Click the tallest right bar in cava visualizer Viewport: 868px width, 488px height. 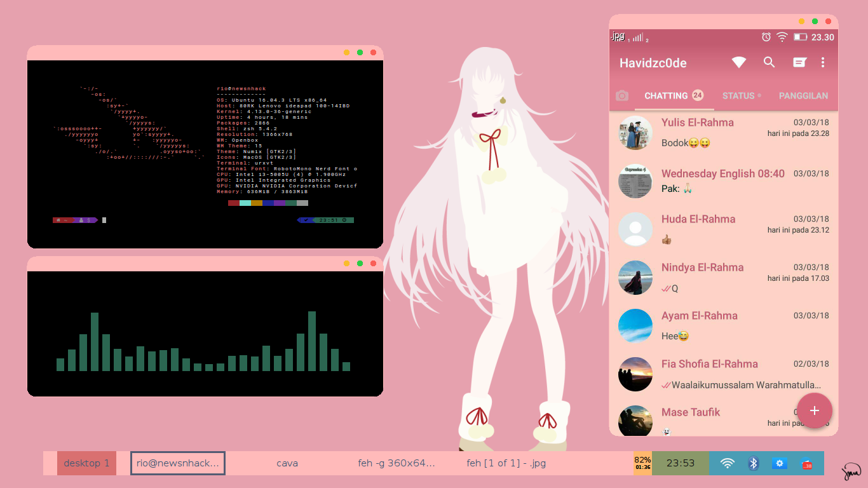click(312, 341)
